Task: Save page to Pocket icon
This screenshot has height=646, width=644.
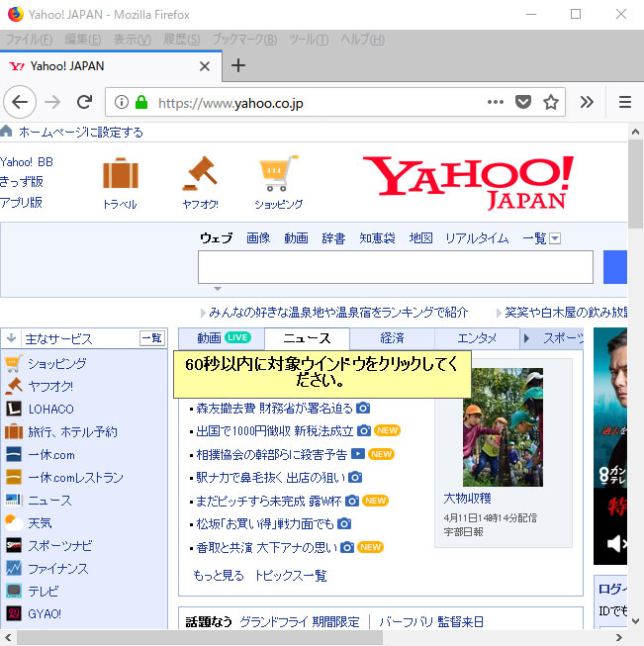Action: [523, 102]
